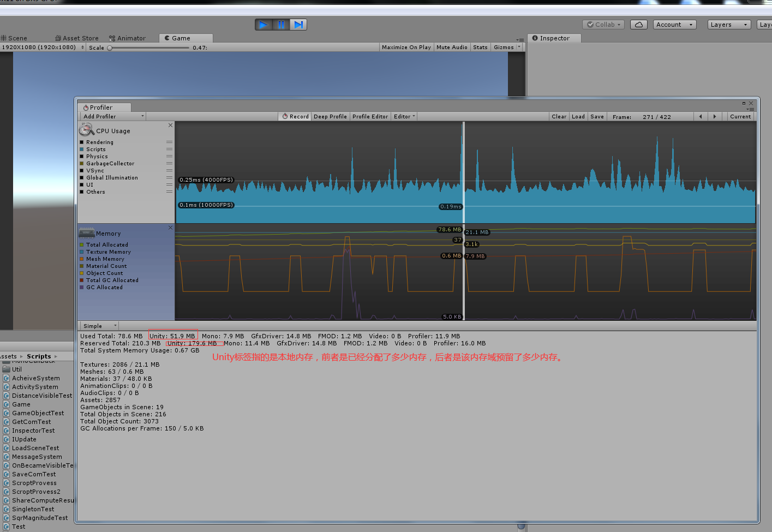
Task: Toggle Scripts category in CPU Usage
Action: [82, 150]
